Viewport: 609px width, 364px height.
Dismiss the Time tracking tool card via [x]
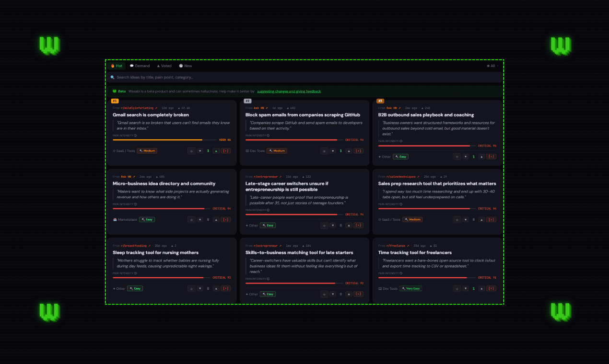(491, 288)
